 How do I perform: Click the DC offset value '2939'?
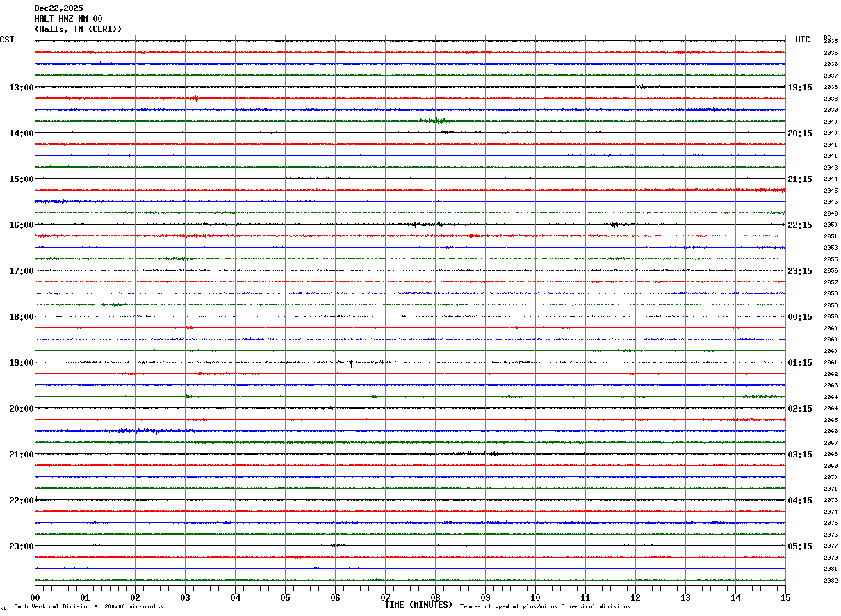[831, 110]
